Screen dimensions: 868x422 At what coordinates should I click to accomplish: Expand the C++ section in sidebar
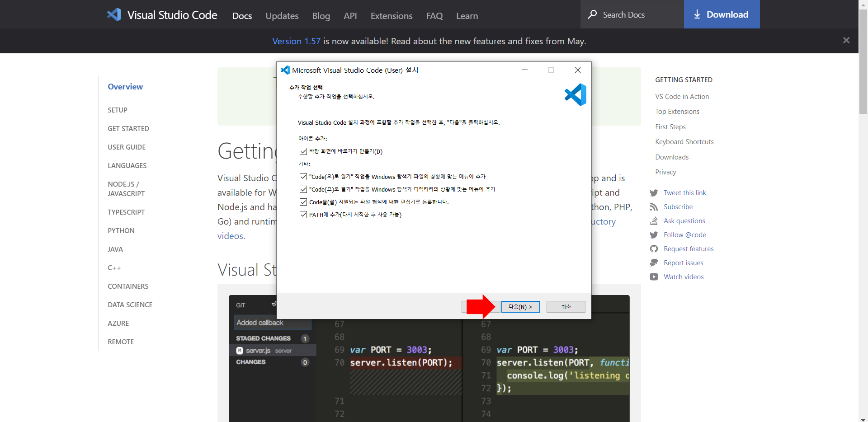pyautogui.click(x=114, y=268)
